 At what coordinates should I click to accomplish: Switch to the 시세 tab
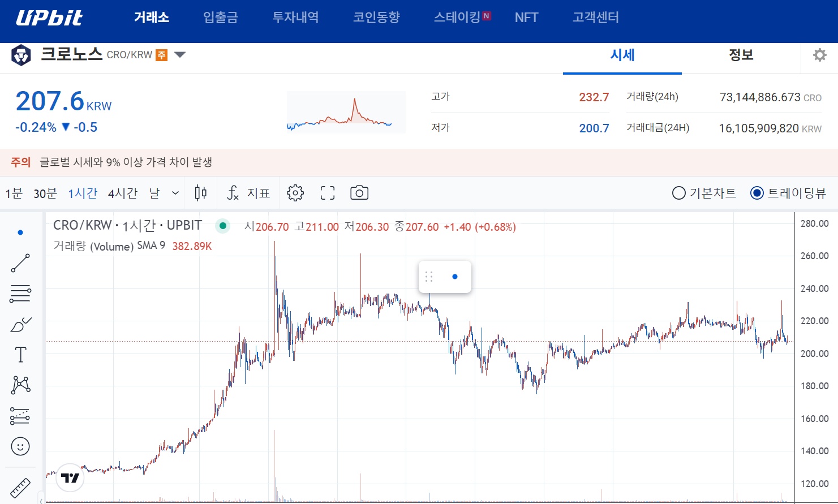(x=622, y=55)
